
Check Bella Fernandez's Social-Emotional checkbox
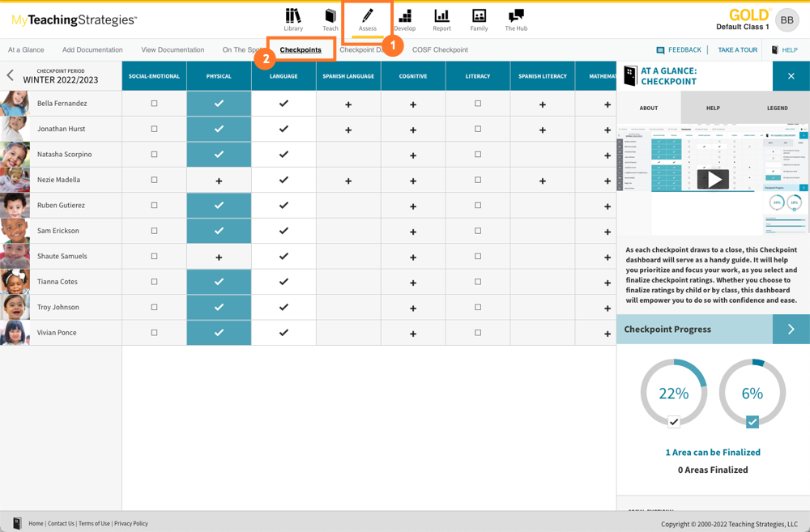pos(154,104)
